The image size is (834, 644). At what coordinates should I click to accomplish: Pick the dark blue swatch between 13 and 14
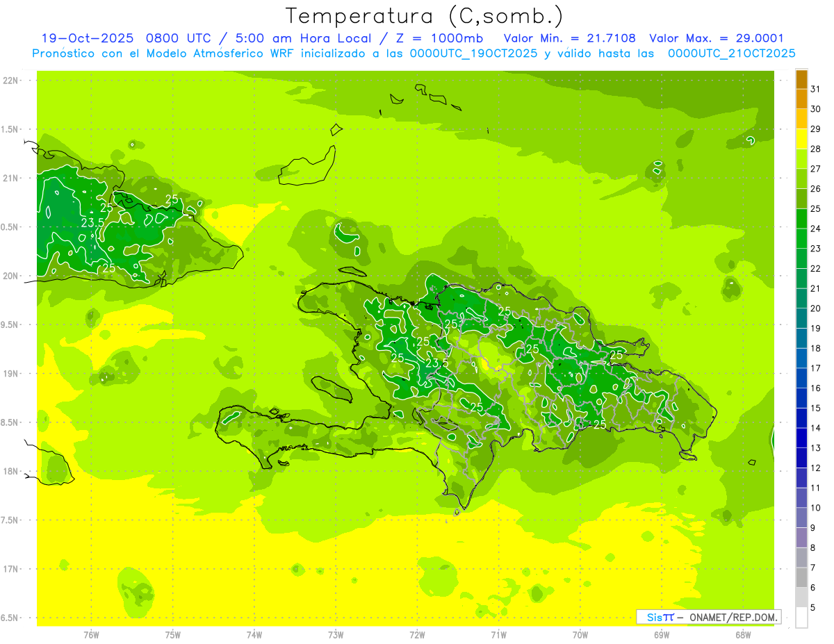coord(801,438)
